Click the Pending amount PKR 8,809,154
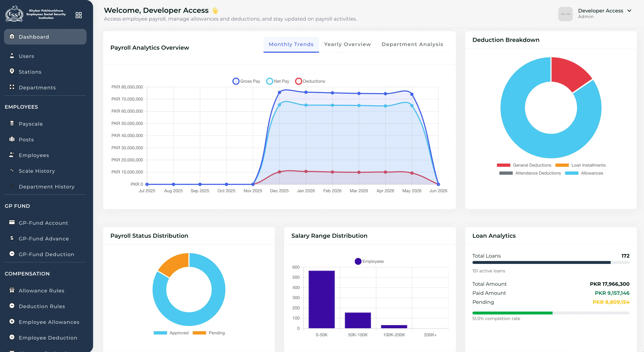Viewport: 644px width, 352px height. tap(611, 302)
